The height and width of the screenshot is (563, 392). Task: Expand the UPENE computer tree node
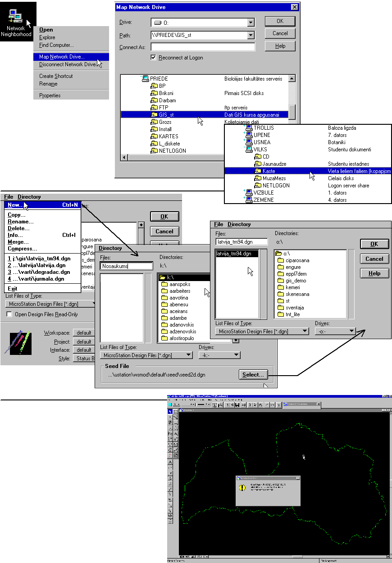244,133
